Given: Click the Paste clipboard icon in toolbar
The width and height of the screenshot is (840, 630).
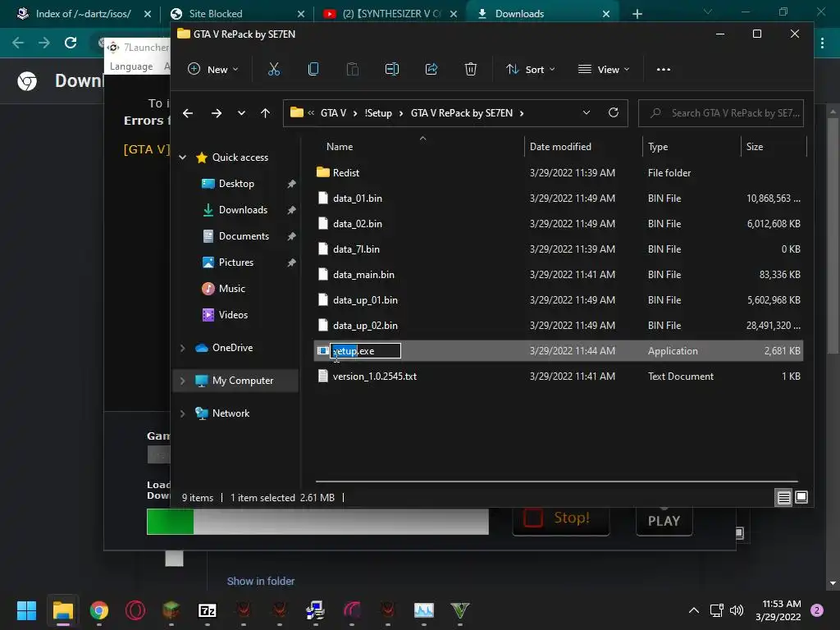Looking at the screenshot, I should coord(353,69).
